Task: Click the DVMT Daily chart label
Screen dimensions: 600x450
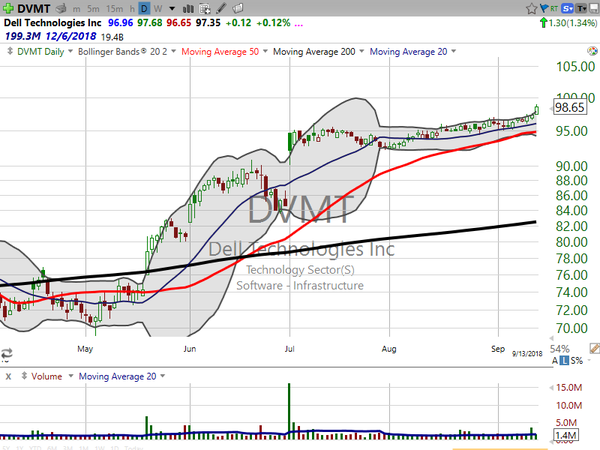Action: 36,51
